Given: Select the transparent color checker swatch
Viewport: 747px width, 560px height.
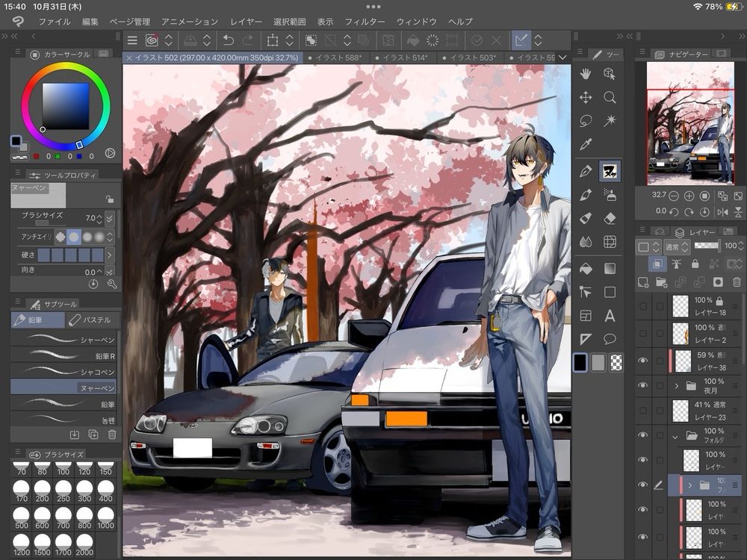Looking at the screenshot, I should coord(616,363).
